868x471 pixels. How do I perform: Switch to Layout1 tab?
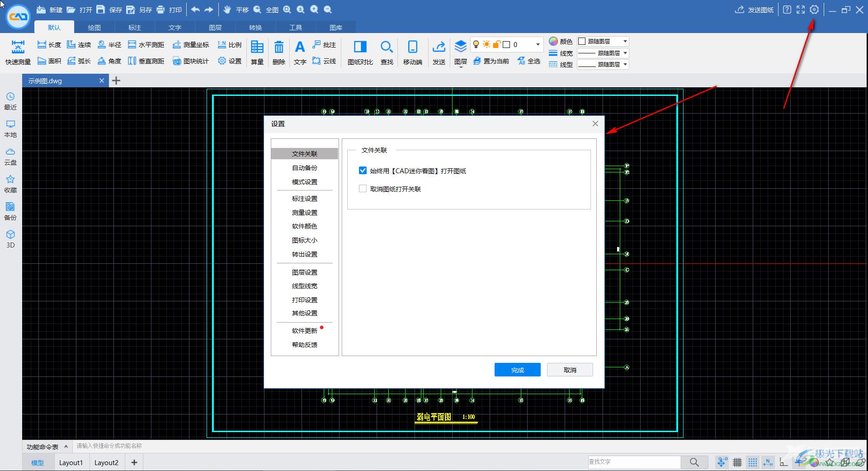pyautogui.click(x=71, y=462)
